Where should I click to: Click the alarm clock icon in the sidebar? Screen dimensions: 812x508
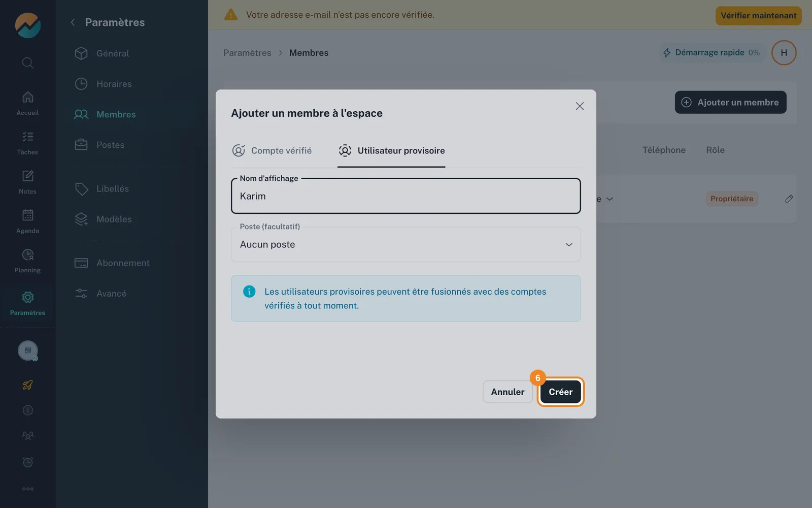28,462
